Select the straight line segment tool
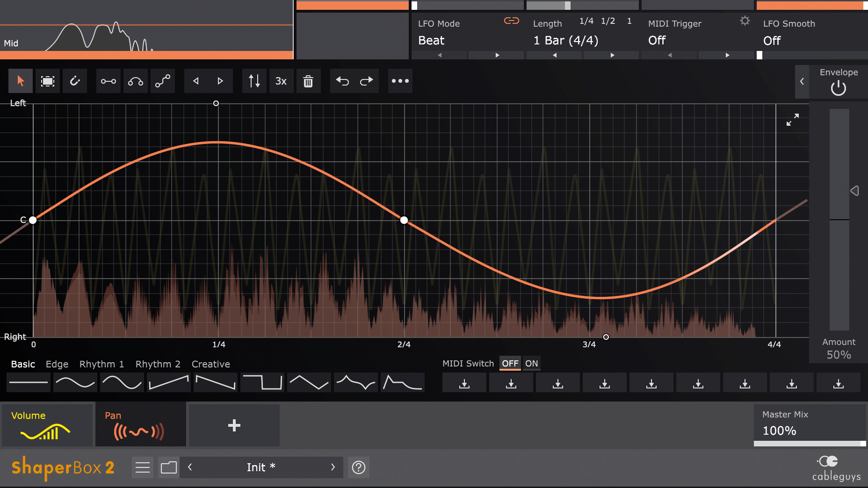 pyautogui.click(x=108, y=81)
